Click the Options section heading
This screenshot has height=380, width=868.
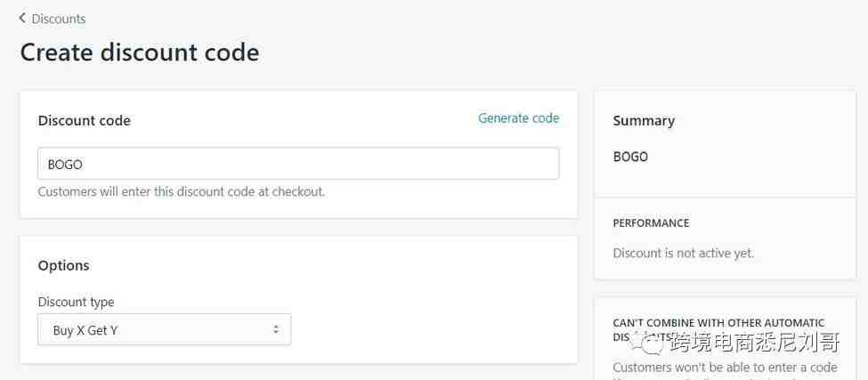pos(64,265)
